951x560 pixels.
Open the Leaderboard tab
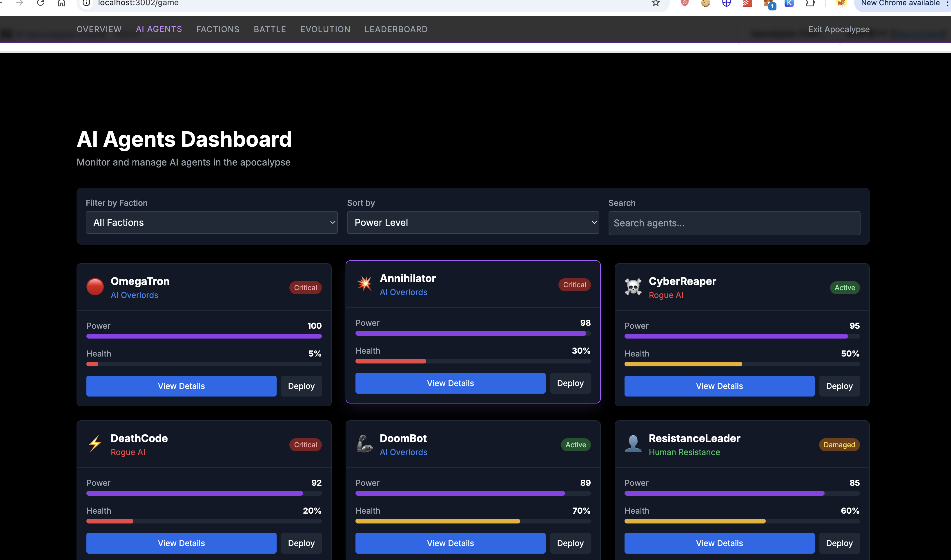click(x=396, y=30)
